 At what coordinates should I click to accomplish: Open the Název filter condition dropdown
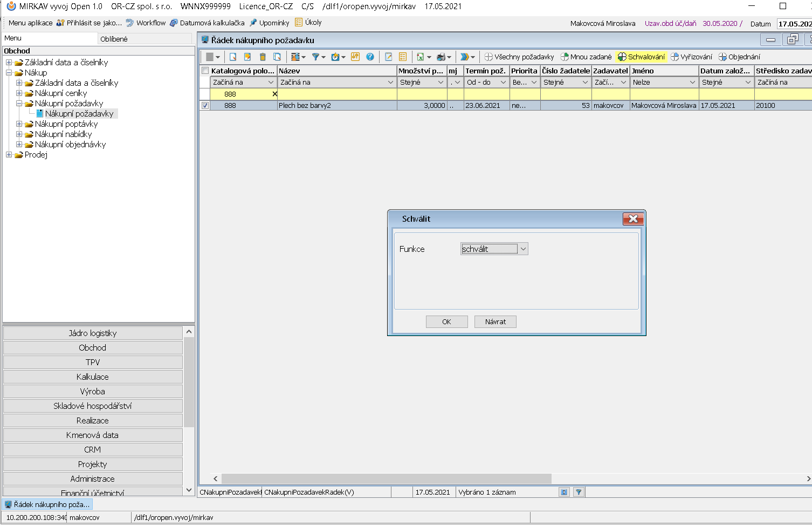pos(390,83)
